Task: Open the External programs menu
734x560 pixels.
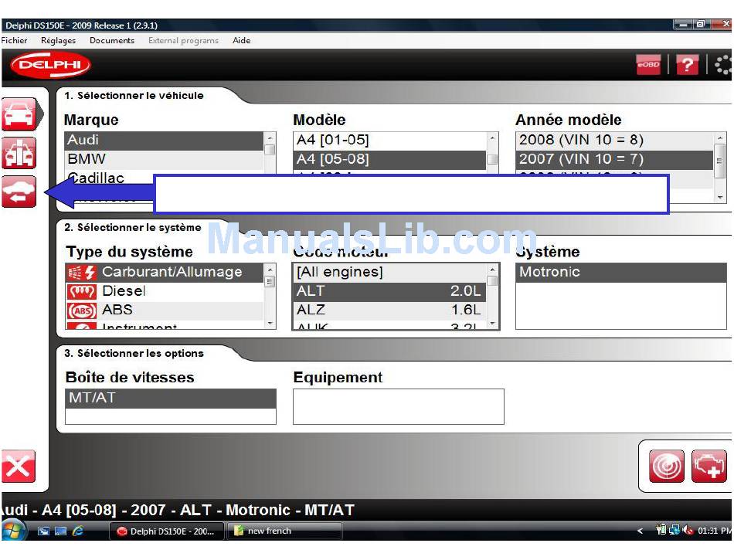Action: 184,41
